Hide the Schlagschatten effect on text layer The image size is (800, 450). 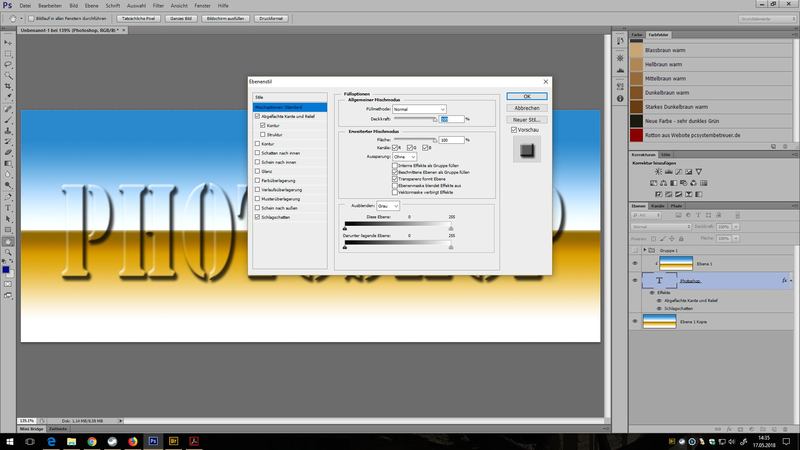click(659, 309)
